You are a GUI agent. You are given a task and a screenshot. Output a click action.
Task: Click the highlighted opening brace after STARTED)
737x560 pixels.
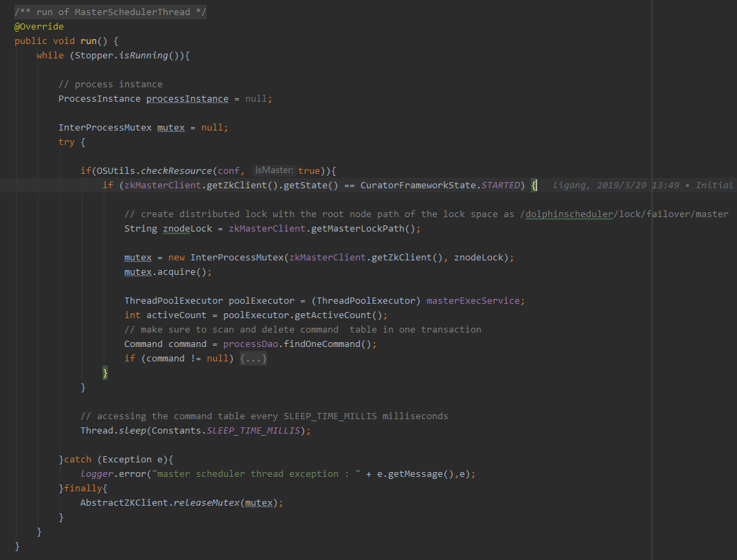[534, 186]
